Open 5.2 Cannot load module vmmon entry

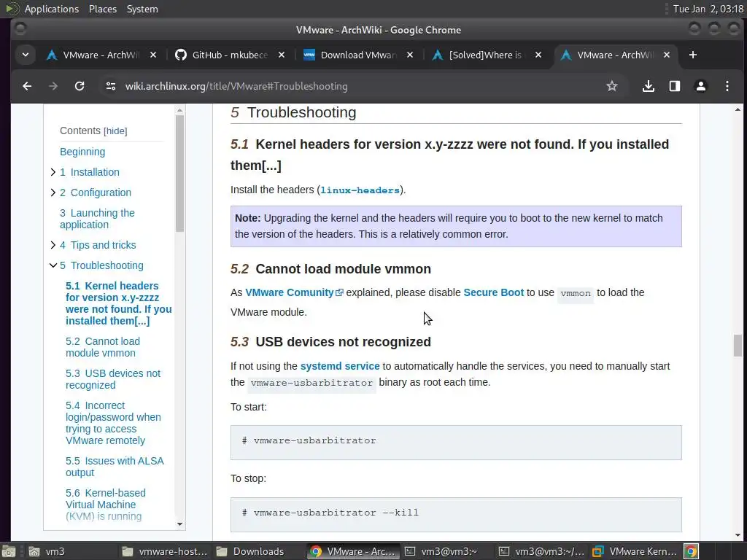tap(103, 347)
